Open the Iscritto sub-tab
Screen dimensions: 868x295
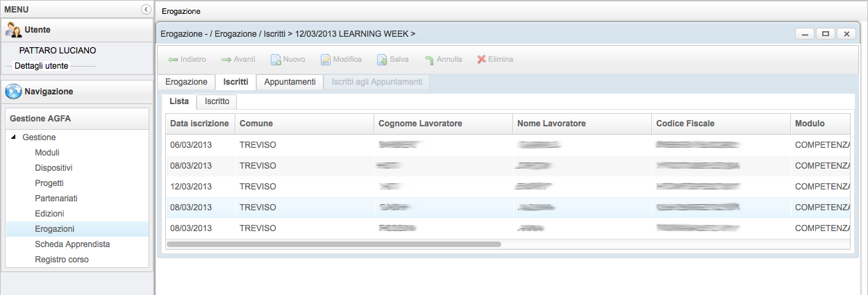pyautogui.click(x=217, y=101)
